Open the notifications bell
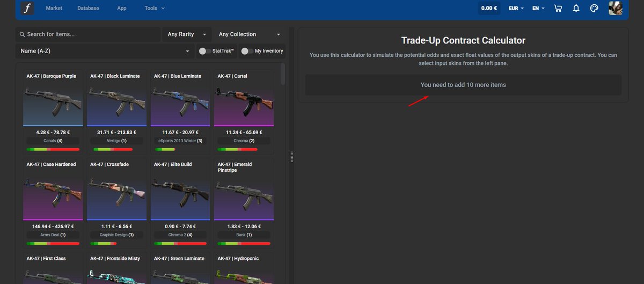 [x=576, y=8]
